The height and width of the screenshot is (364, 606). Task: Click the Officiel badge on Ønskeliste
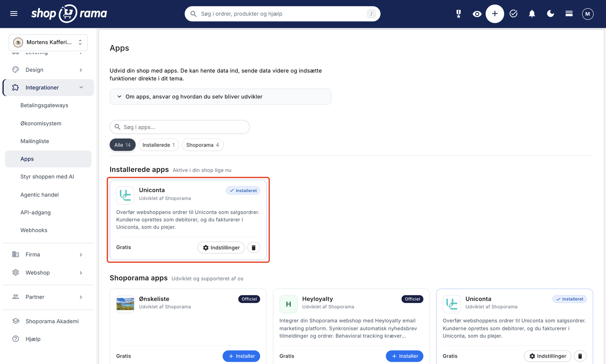(x=249, y=299)
